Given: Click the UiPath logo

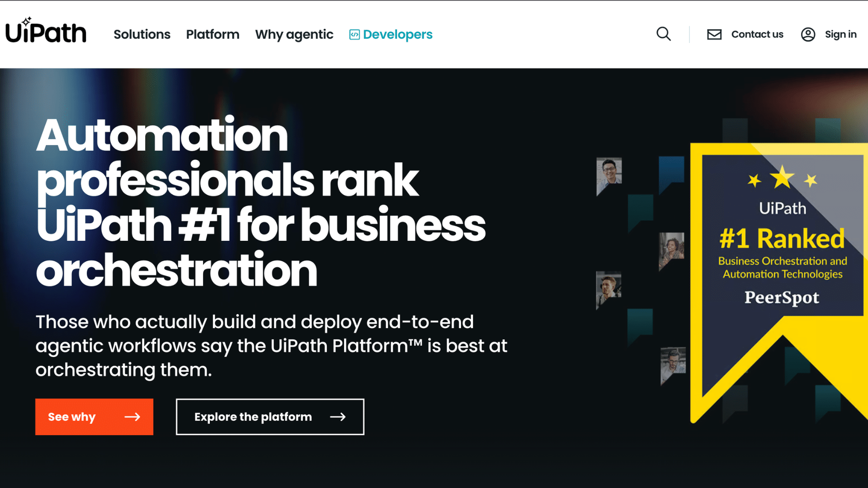Looking at the screenshot, I should 46,31.
